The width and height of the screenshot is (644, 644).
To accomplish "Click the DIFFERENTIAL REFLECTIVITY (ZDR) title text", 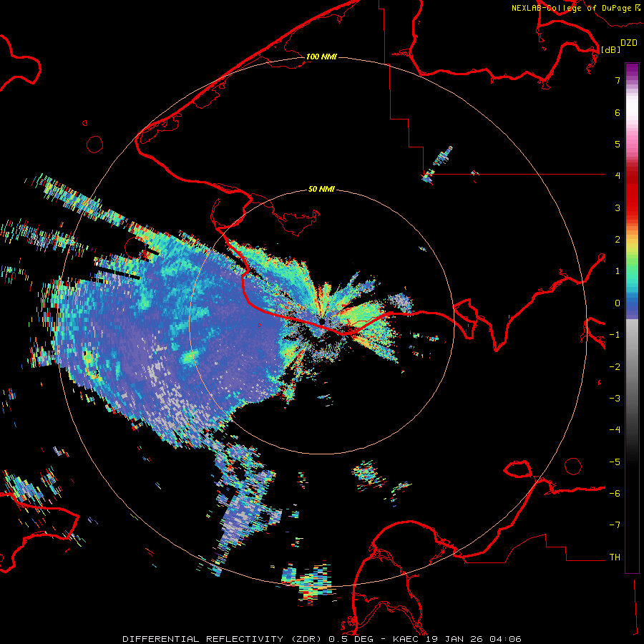I will (x=223, y=639).
